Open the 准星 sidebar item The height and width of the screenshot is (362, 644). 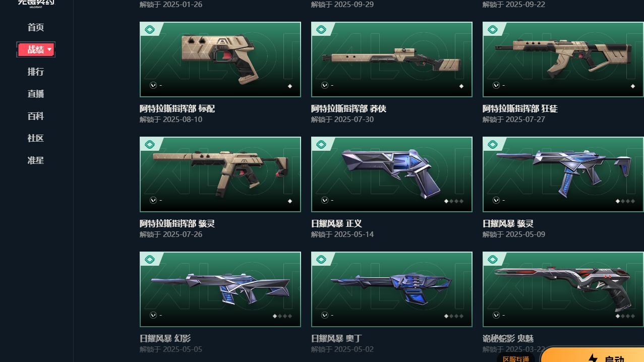pyautogui.click(x=36, y=160)
